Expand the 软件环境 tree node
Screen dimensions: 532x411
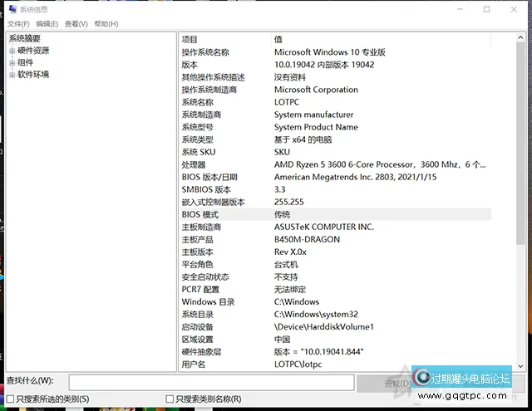tap(12, 75)
